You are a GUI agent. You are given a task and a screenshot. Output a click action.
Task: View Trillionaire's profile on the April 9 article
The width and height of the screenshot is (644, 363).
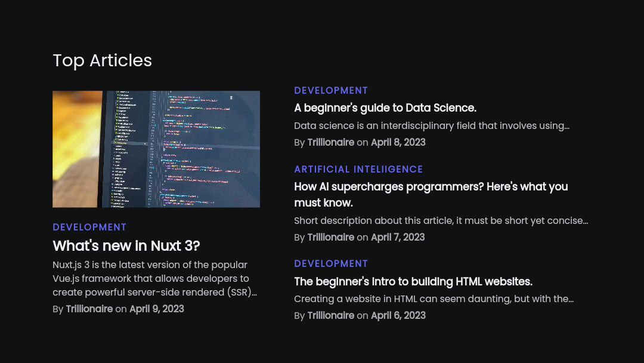[89, 309]
